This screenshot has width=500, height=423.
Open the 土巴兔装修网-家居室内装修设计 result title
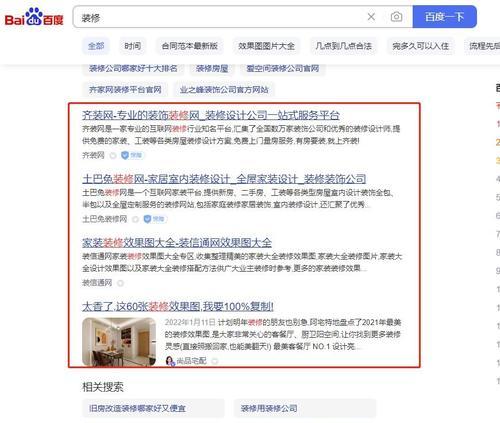point(224,179)
